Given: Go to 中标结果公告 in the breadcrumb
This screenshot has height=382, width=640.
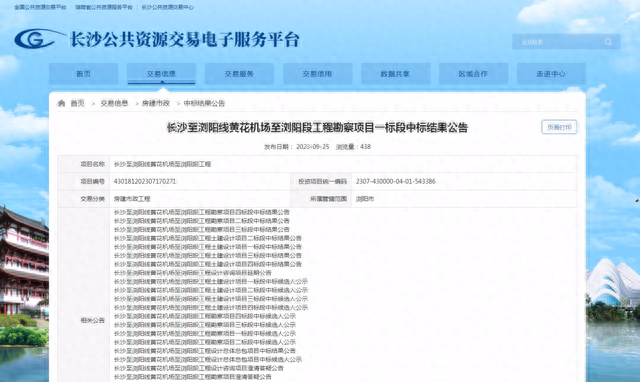Looking at the screenshot, I should (204, 103).
